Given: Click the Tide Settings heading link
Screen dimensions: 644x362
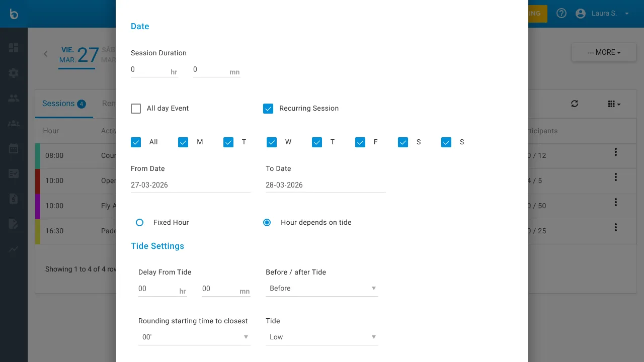Looking at the screenshot, I should click(x=157, y=246).
